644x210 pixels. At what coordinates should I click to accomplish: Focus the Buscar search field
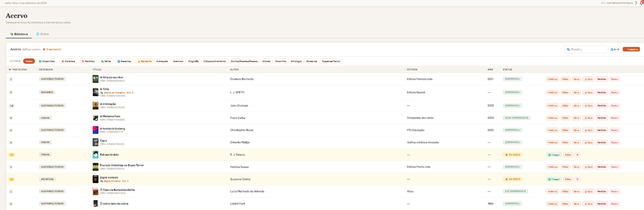click(x=585, y=49)
